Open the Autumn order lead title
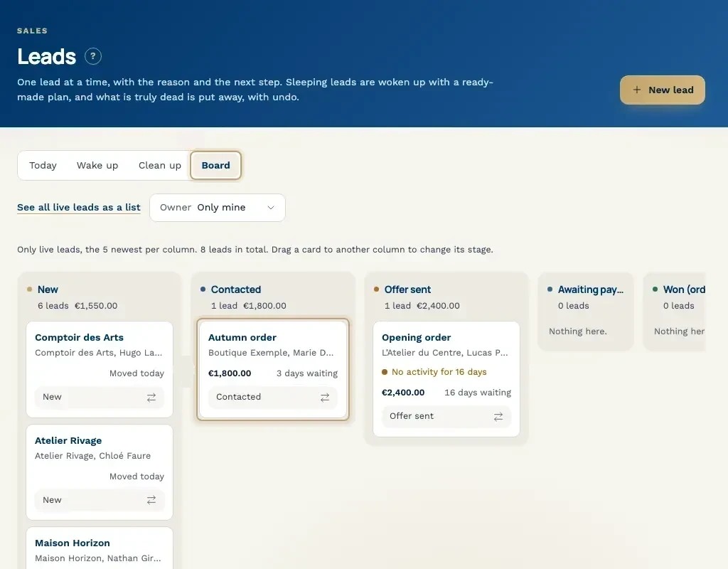Screen dimensions: 728x569 (x=242, y=337)
